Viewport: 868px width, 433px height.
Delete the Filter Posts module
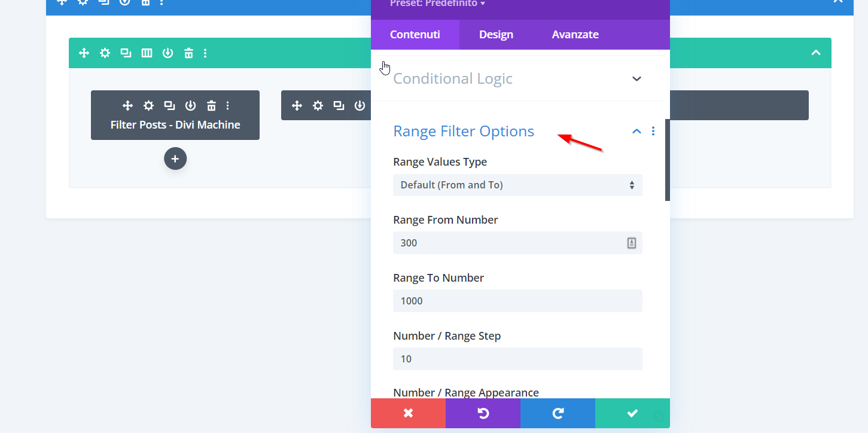pos(211,106)
